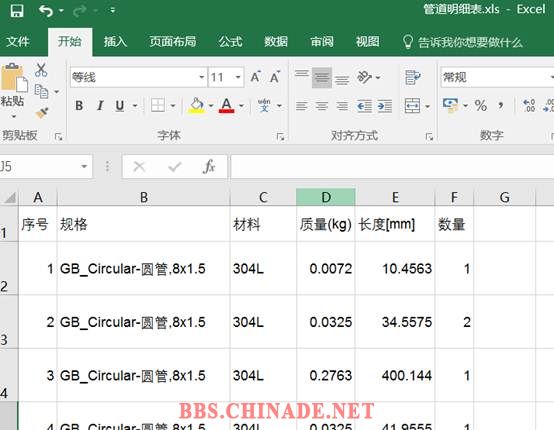
Task: Open the 公式 tab
Action: click(x=230, y=42)
